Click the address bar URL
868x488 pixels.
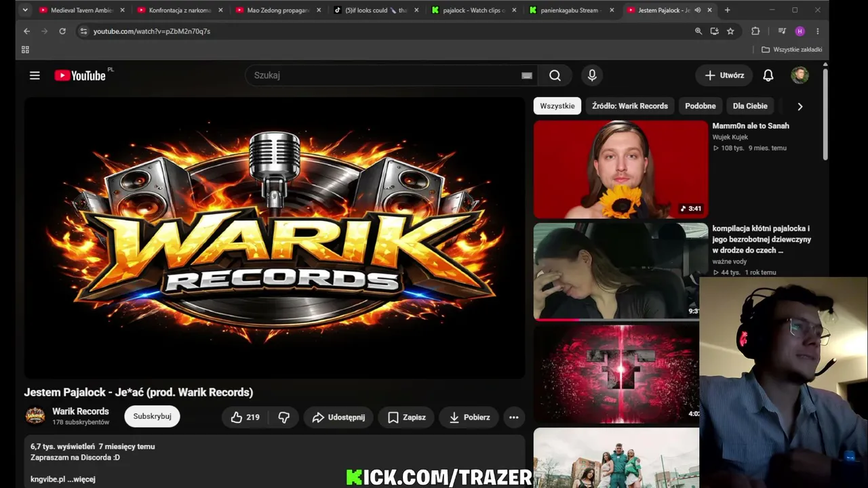click(152, 31)
